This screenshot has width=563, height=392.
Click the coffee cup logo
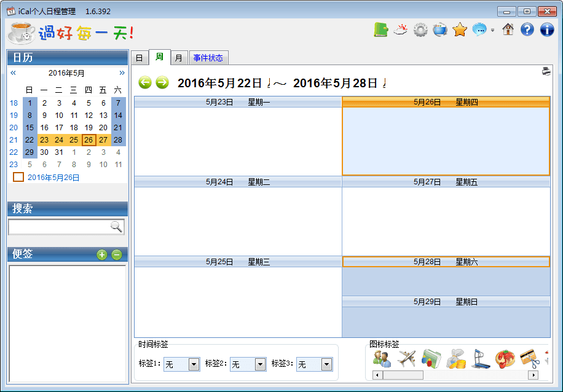[21, 33]
